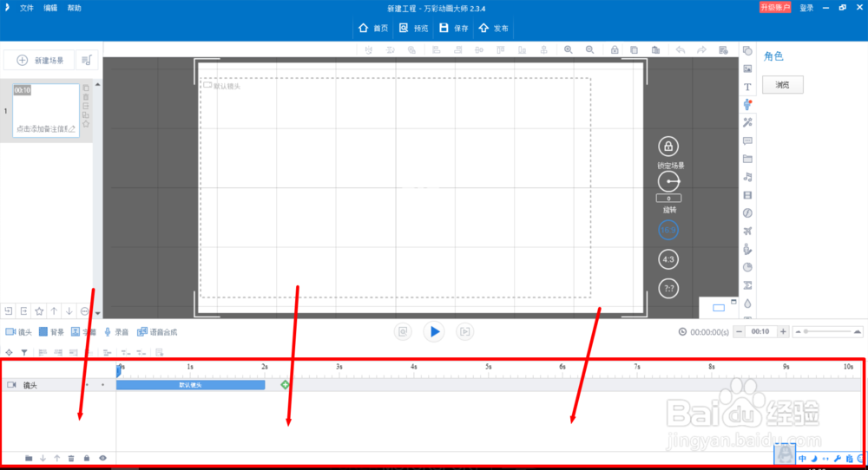Open the image library icon in sidebar
Image resolution: width=868 pixels, height=470 pixels.
tap(747, 69)
